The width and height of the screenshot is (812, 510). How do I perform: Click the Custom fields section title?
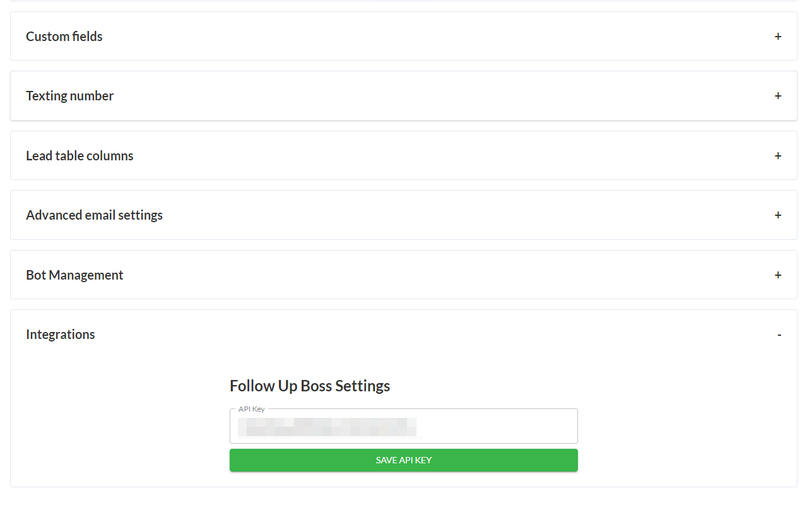[x=64, y=37]
